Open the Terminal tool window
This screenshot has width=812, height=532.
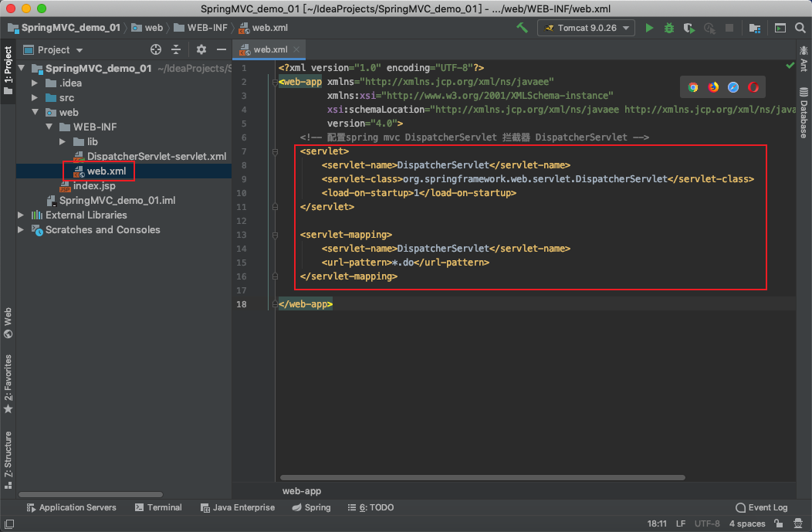[158, 507]
